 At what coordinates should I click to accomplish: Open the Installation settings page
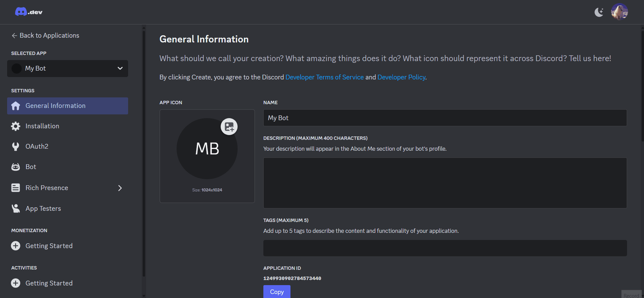[42, 126]
